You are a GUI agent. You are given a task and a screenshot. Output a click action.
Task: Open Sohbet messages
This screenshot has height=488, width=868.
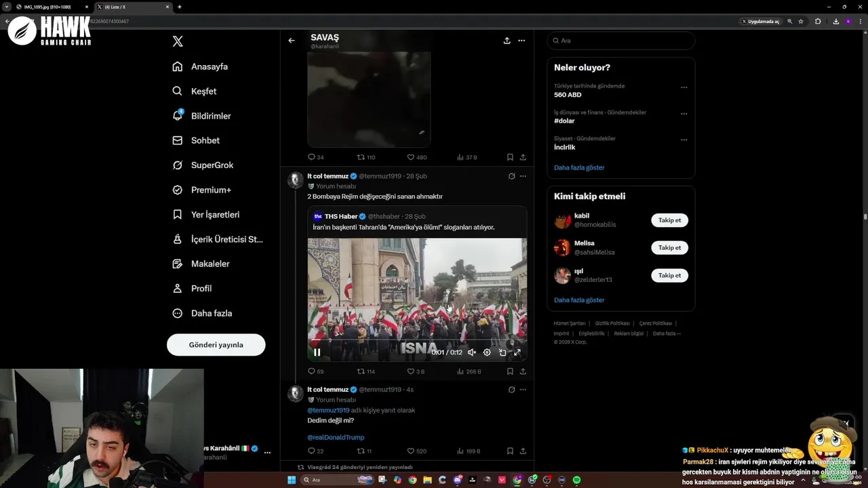tap(196, 140)
